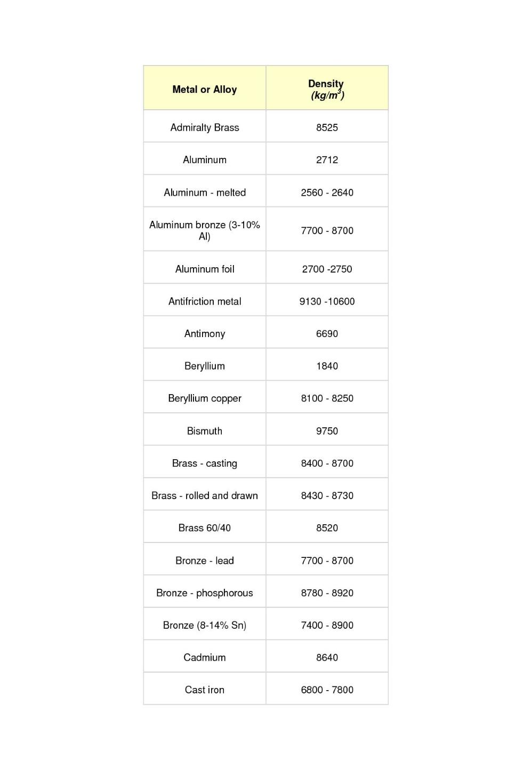This screenshot has height=776, width=532.
Task: Click the Brass 60/40 density value 8520
Action: [327, 528]
